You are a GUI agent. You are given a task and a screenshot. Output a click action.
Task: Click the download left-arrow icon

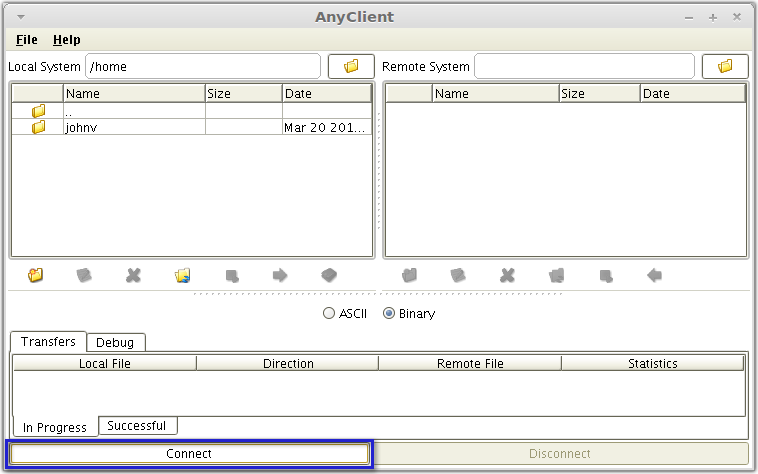[655, 275]
